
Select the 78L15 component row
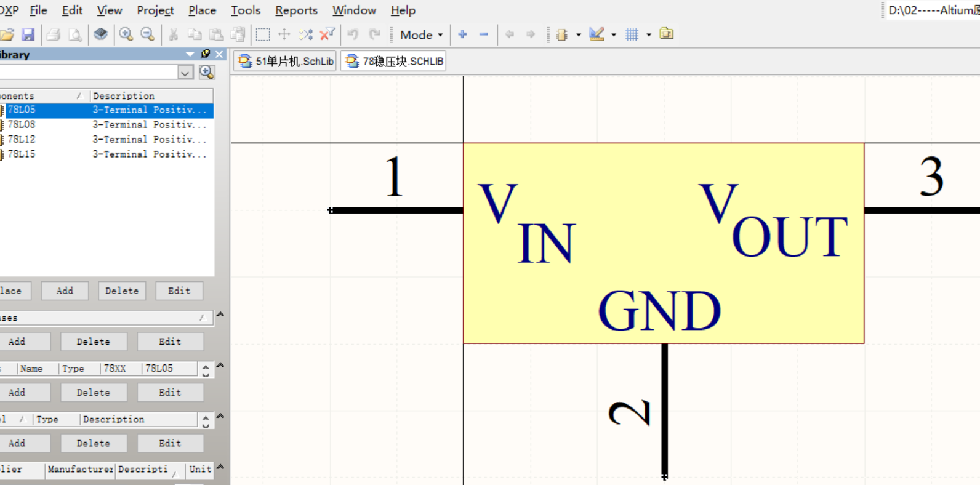(x=106, y=154)
